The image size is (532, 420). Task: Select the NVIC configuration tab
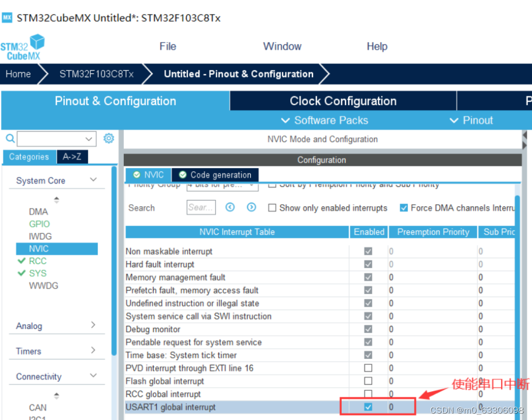(x=149, y=175)
